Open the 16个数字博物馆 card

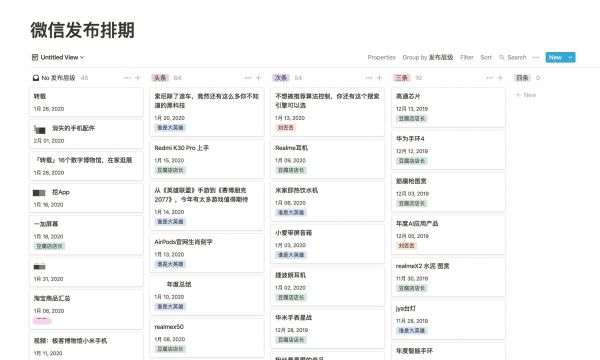point(86,166)
